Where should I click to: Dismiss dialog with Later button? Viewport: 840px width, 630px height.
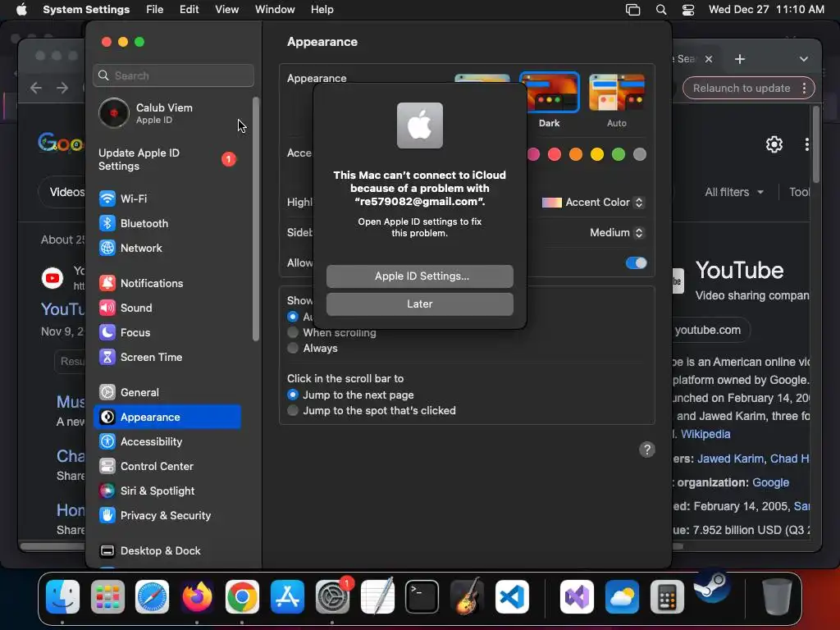[x=420, y=304]
